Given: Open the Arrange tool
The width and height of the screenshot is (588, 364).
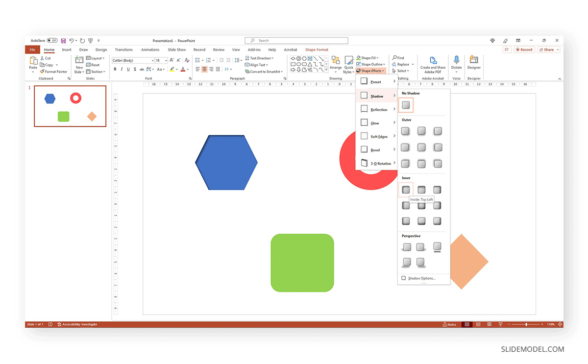Looking at the screenshot, I should 336,64.
